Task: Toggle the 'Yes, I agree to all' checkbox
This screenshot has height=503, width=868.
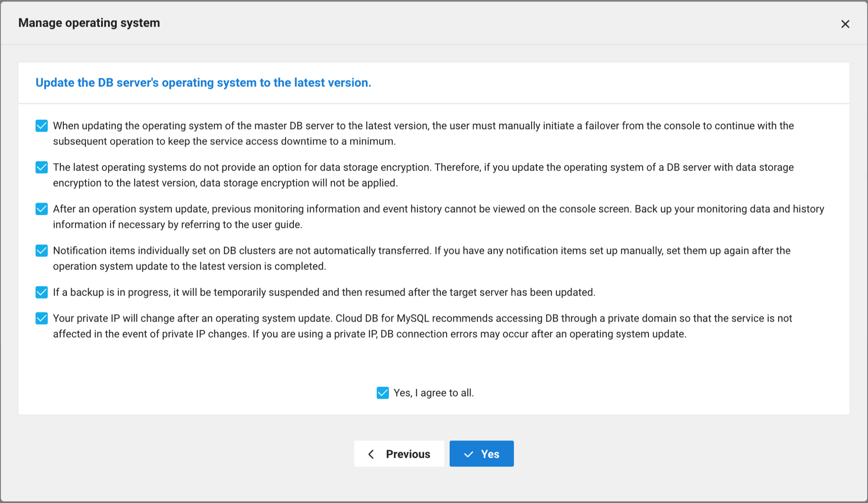Action: 383,393
